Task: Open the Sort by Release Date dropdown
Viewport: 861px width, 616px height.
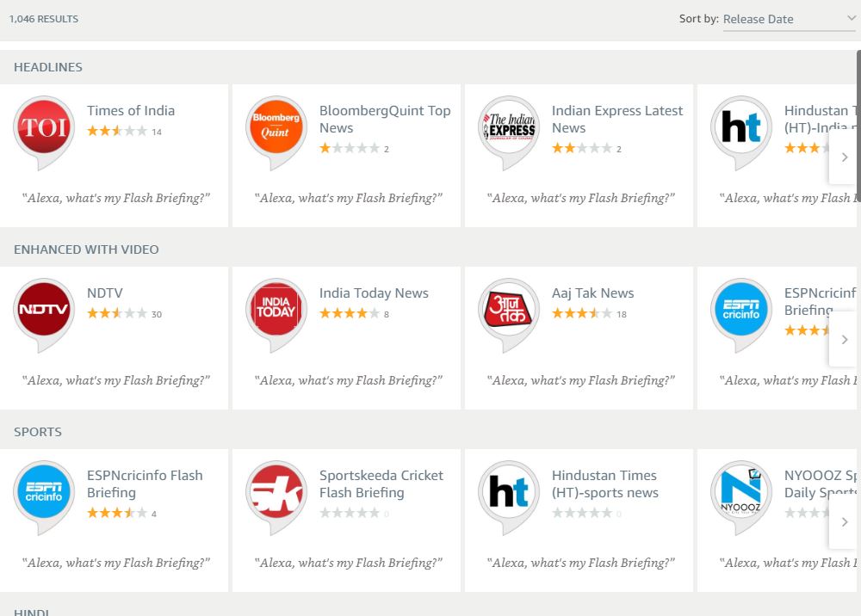Action: (x=789, y=19)
